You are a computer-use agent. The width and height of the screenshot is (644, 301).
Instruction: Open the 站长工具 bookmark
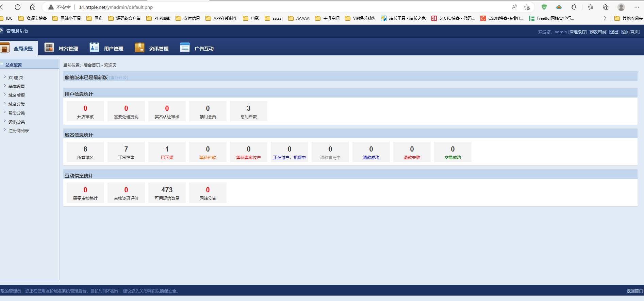[403, 18]
